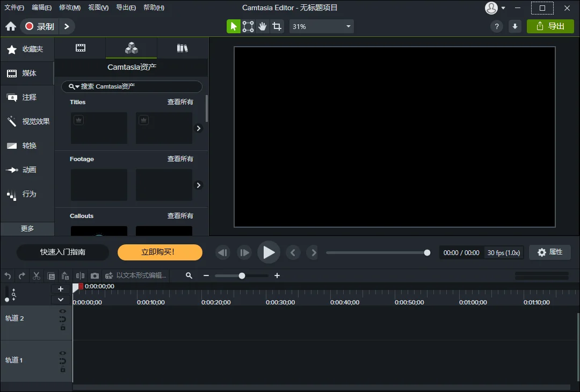Click the timeline zoom in plus
This screenshot has width=580, height=392.
coord(277,276)
